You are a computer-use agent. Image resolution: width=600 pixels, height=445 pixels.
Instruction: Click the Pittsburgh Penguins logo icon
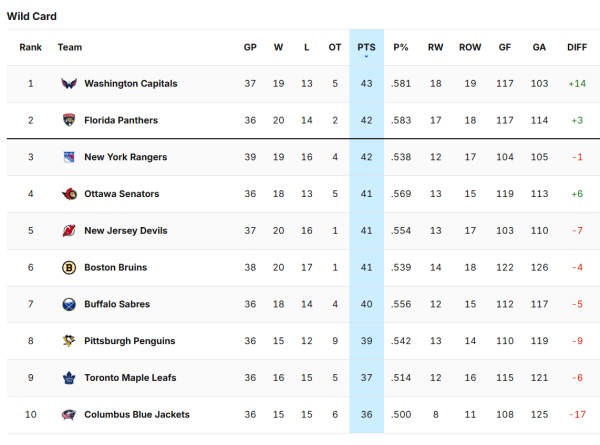coord(69,341)
